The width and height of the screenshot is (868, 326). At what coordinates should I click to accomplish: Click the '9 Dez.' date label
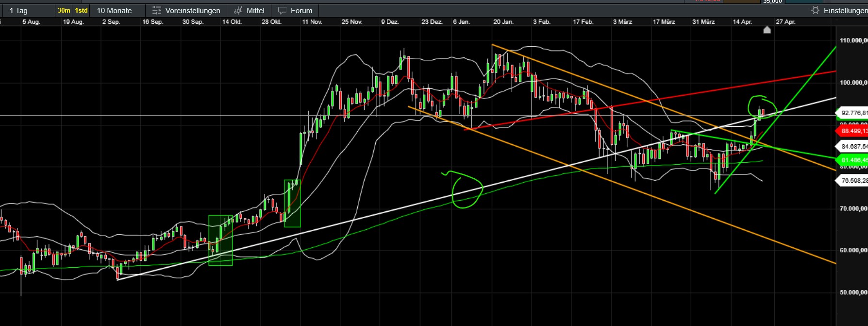[390, 22]
